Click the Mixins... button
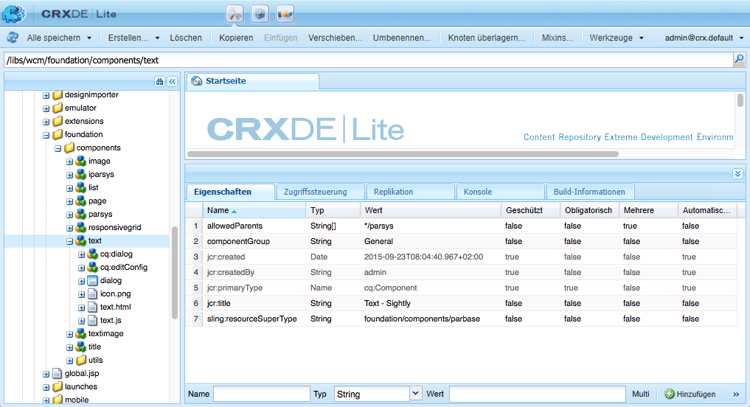 tap(557, 38)
